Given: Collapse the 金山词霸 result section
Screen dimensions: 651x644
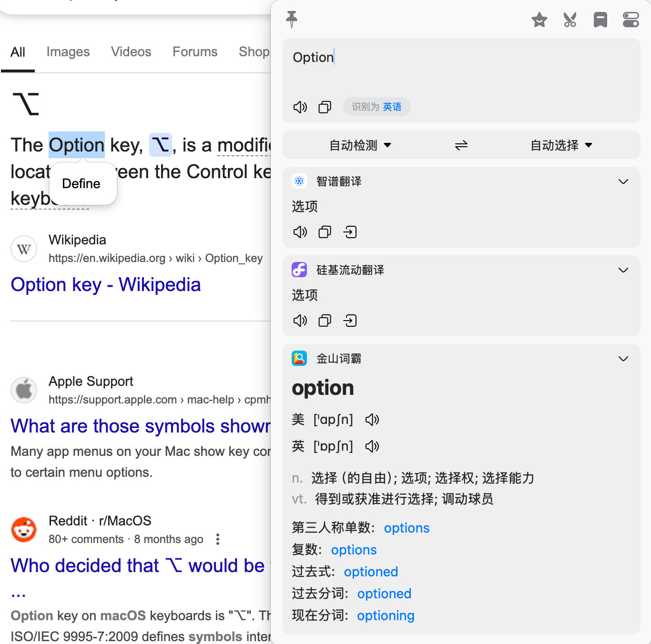Looking at the screenshot, I should tap(623, 359).
